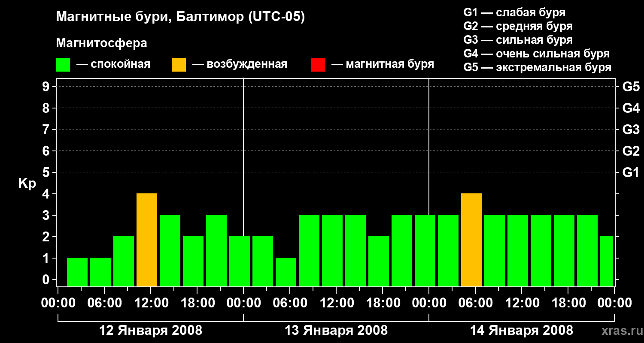Click the '18:00' tick under 13 January
The height and width of the screenshot is (343, 644).
tap(383, 303)
